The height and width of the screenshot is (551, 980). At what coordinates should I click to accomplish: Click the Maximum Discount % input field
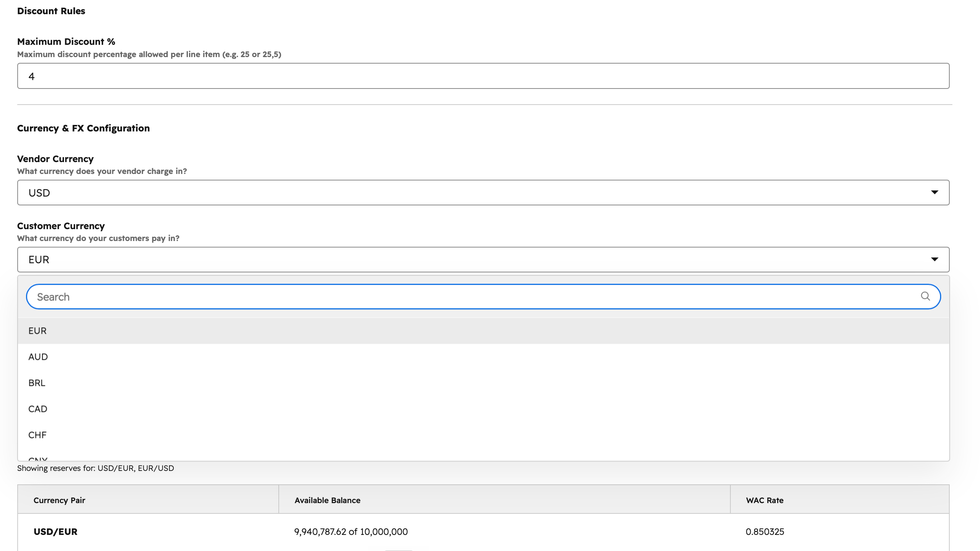point(483,76)
